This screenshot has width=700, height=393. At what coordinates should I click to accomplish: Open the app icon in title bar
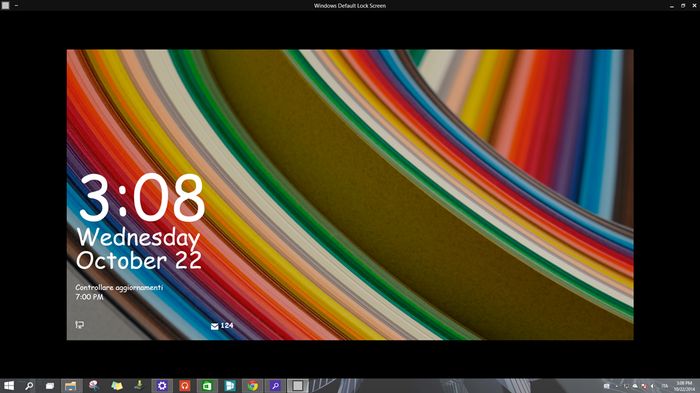tap(5, 5)
